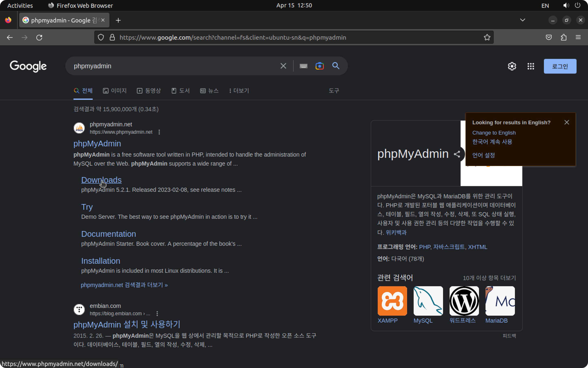Expand the 더보기 more menu
Viewport: 588px width, 368px height.
pos(239,91)
